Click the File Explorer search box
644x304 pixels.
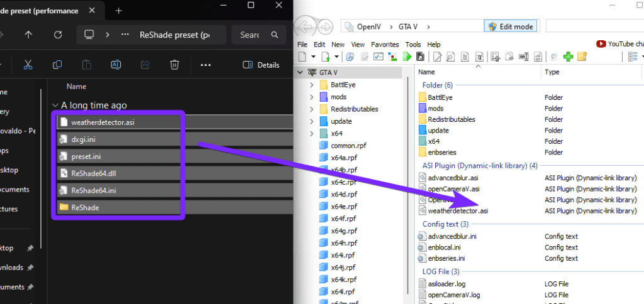pyautogui.click(x=258, y=35)
